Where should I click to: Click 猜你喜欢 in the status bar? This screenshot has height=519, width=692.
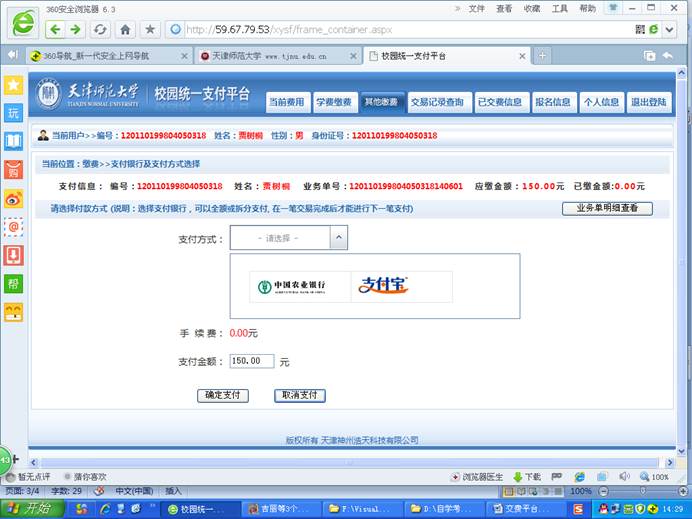pos(86,477)
